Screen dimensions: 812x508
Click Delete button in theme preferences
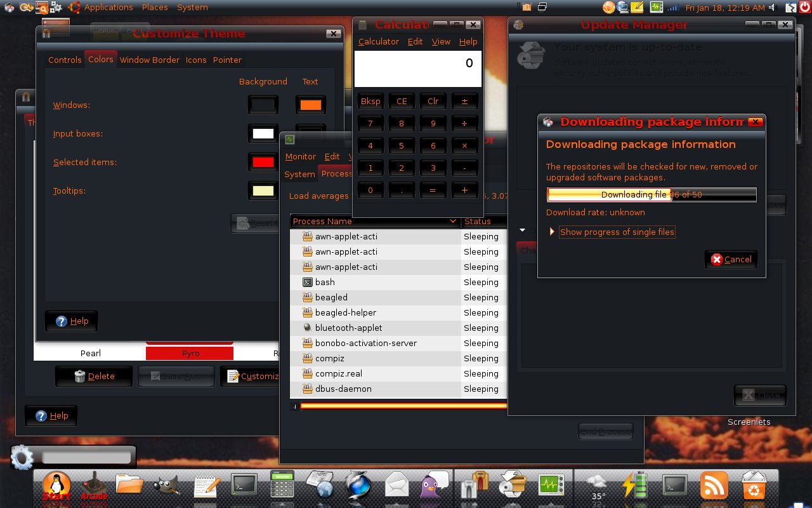pyautogui.click(x=94, y=376)
